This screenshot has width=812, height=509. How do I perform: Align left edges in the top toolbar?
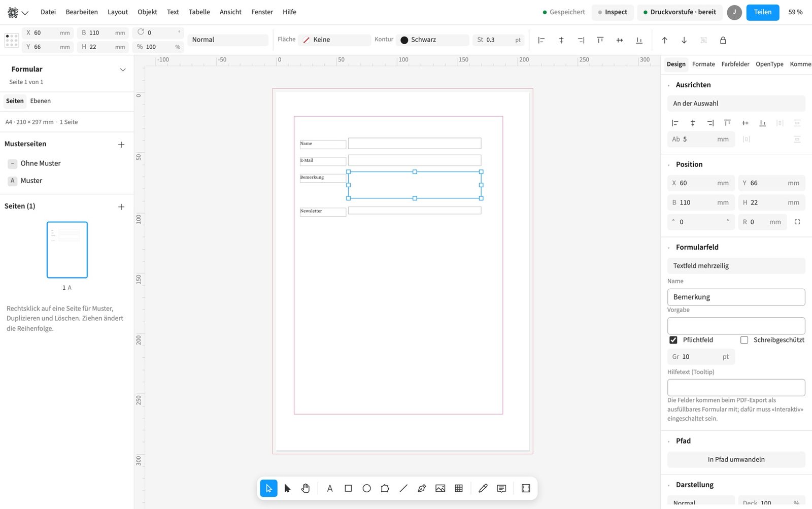tap(542, 40)
